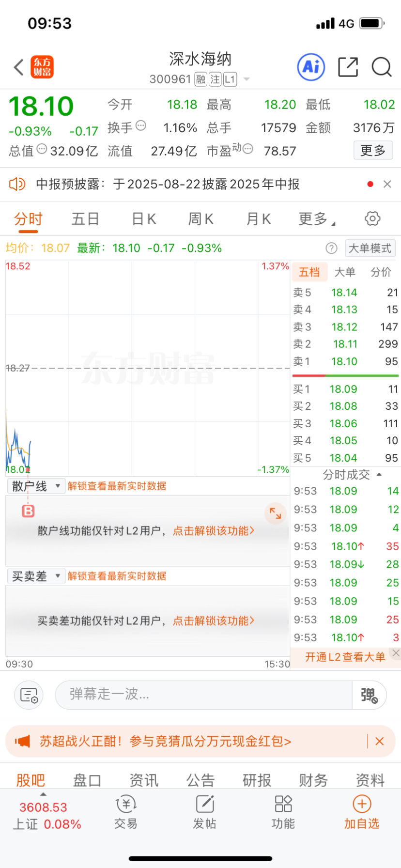The image size is (401, 868).
Task: Open the search magnifier icon
Action: [382, 67]
